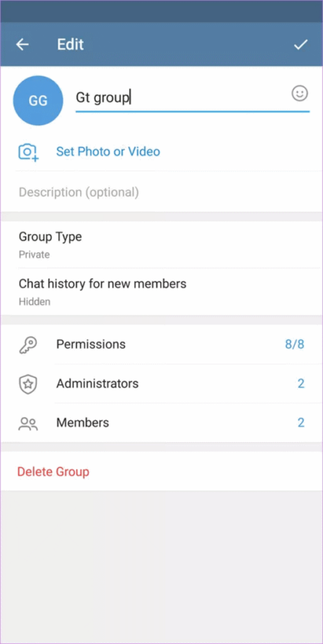The width and height of the screenshot is (323, 644).
Task: Tap the camera icon to add photo
Action: coord(28,152)
